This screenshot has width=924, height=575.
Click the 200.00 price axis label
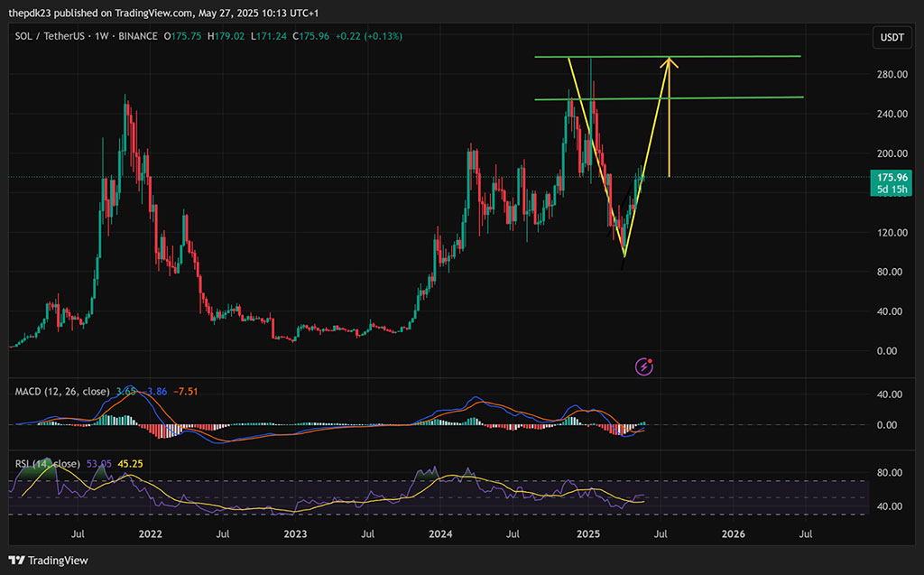(892, 153)
